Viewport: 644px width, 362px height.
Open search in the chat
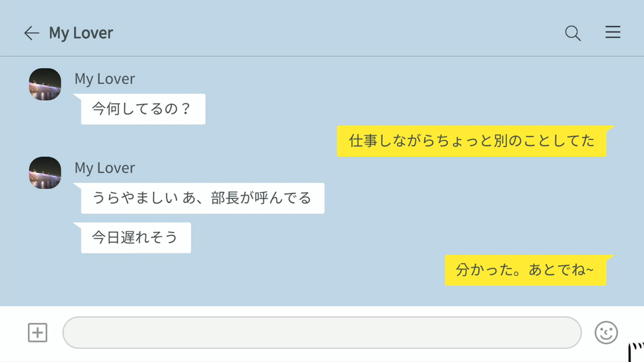click(573, 33)
